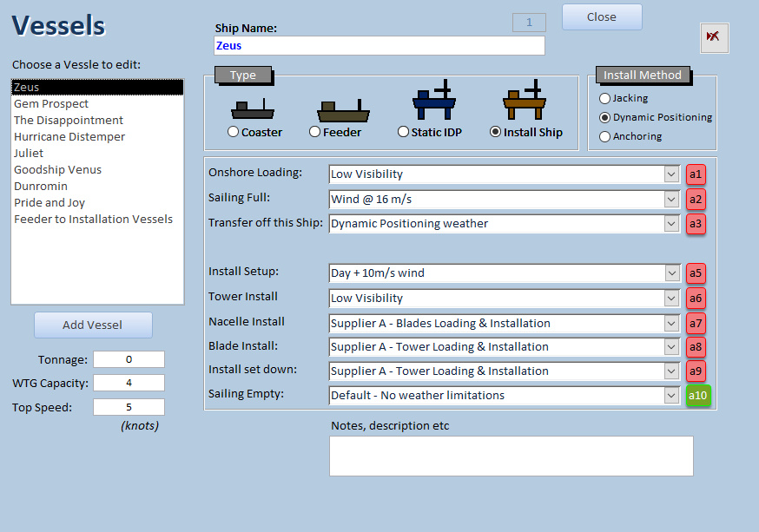Click the red a9 button
This screenshot has height=532, width=759.
click(x=696, y=371)
